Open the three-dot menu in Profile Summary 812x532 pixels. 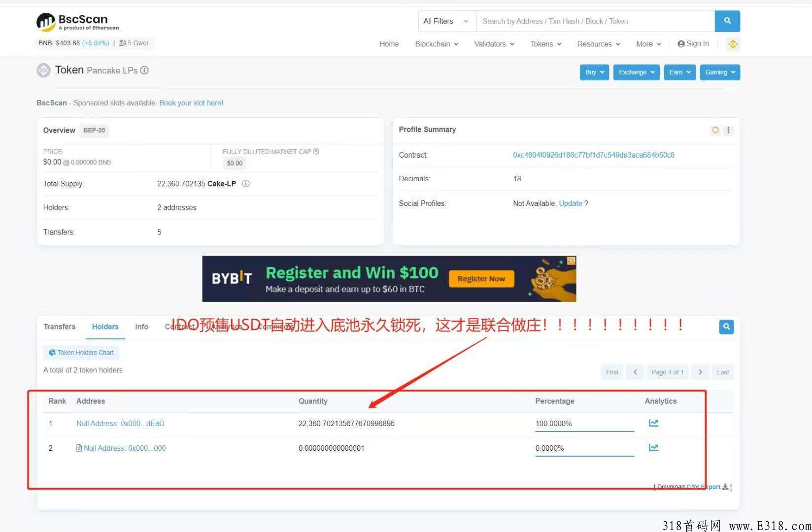(x=728, y=130)
